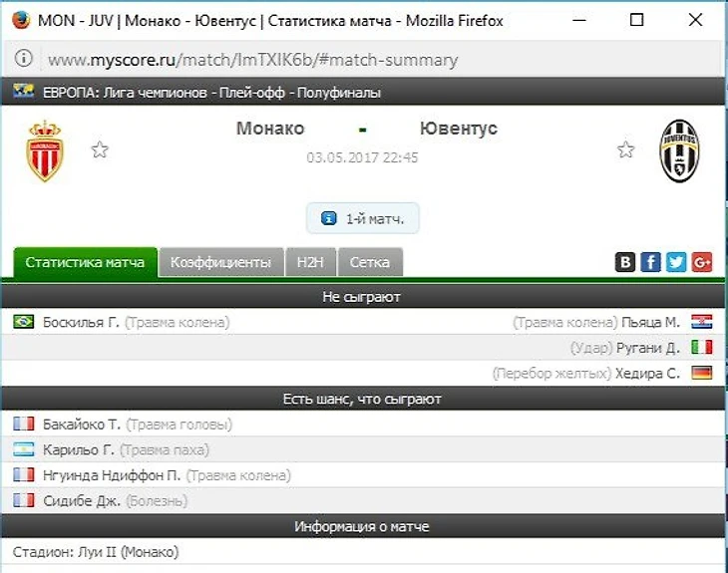Click the 1-й матч info badge
Image resolution: width=728 pixels, height=573 pixels.
pyautogui.click(x=363, y=218)
